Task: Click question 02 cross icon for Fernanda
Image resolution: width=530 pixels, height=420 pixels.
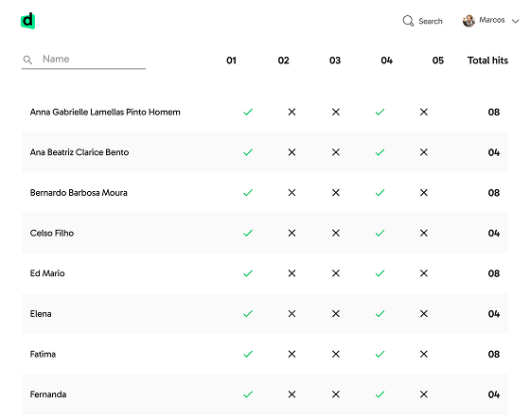Action: (291, 394)
